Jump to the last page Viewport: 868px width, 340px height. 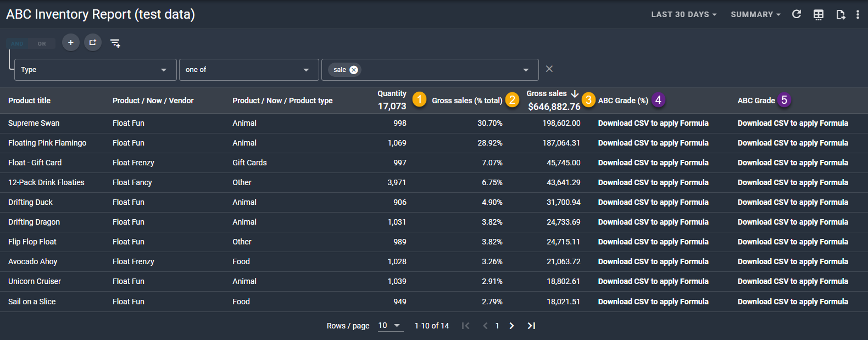(x=531, y=326)
